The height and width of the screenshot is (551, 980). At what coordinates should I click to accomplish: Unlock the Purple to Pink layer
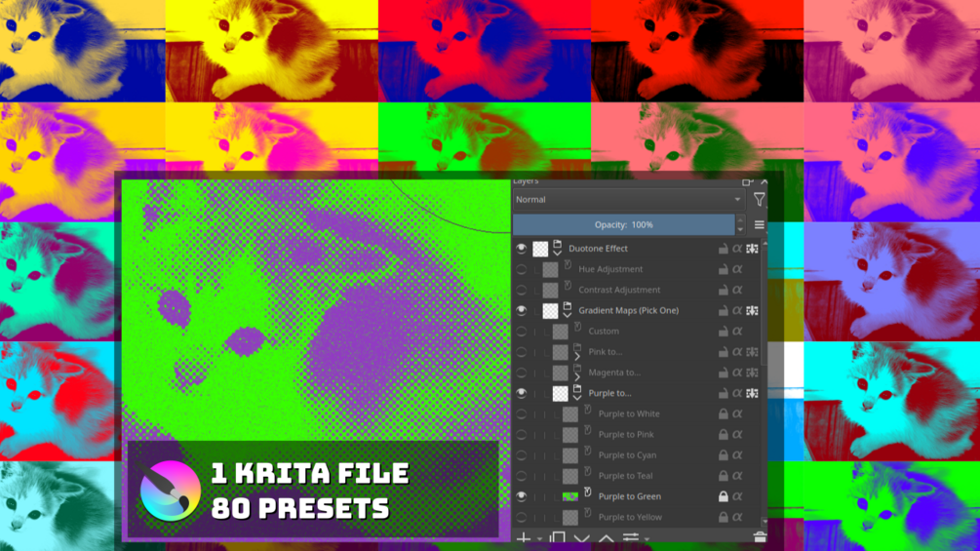click(724, 434)
